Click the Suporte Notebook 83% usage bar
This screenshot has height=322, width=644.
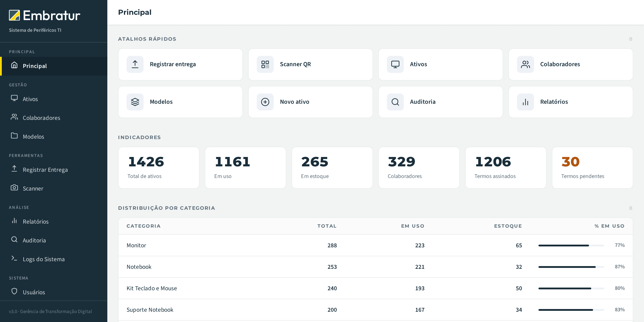point(571,310)
